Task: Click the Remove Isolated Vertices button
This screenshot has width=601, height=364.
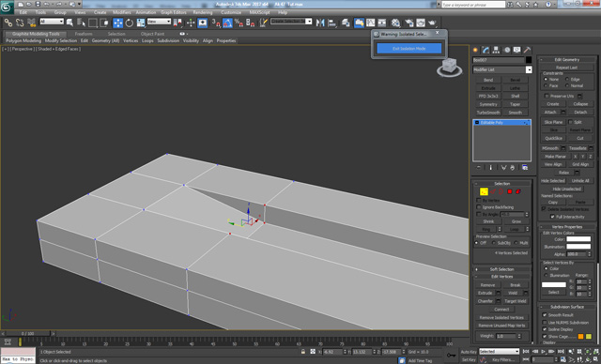Action: click(501, 318)
